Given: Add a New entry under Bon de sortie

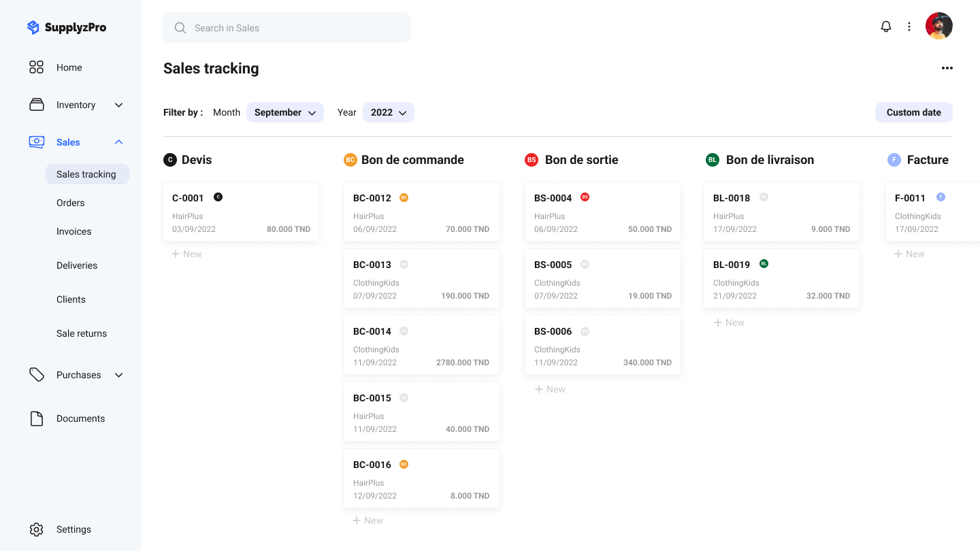Looking at the screenshot, I should click(x=550, y=388).
